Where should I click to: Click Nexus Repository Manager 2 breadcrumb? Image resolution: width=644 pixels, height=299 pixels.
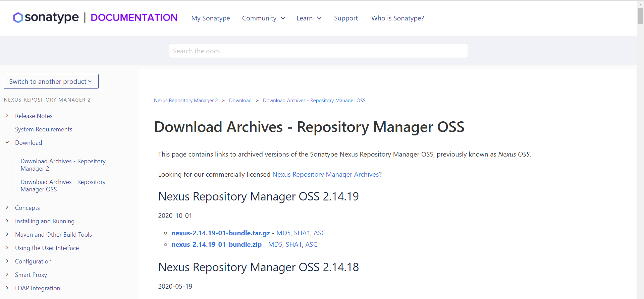pyautogui.click(x=186, y=101)
